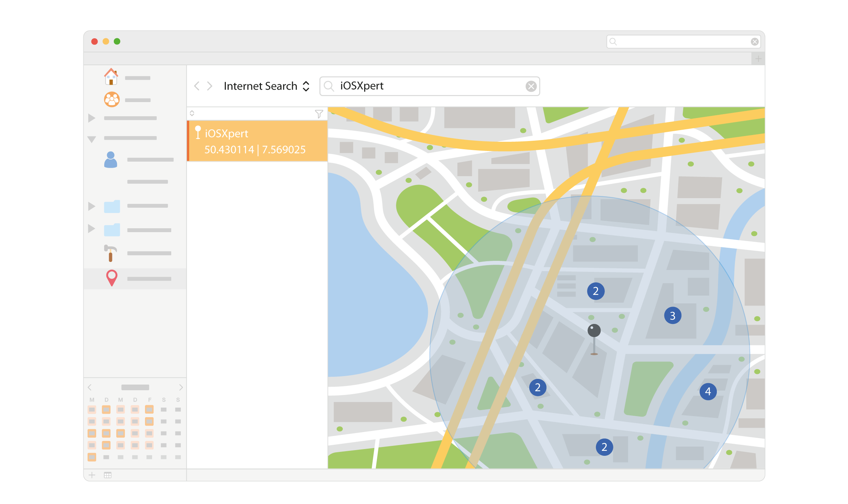This screenshot has height=504, width=848.
Task: Collapse the expanded sidebar section triangle
Action: pyautogui.click(x=91, y=139)
